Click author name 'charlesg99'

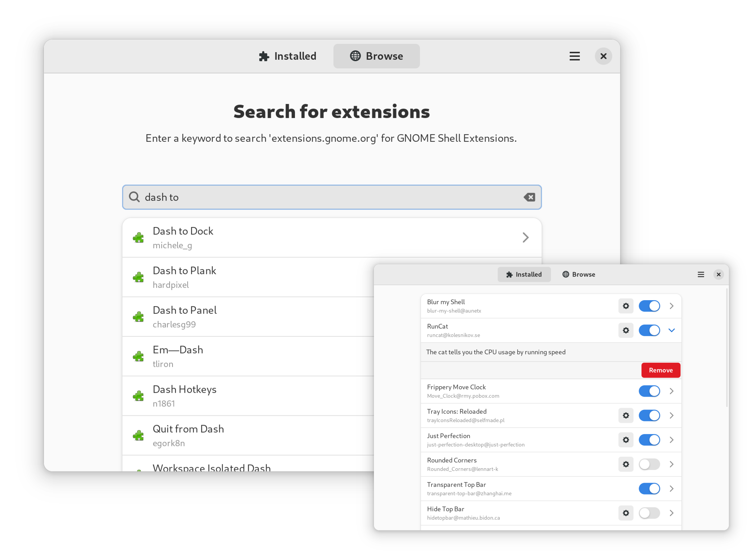pos(174,325)
